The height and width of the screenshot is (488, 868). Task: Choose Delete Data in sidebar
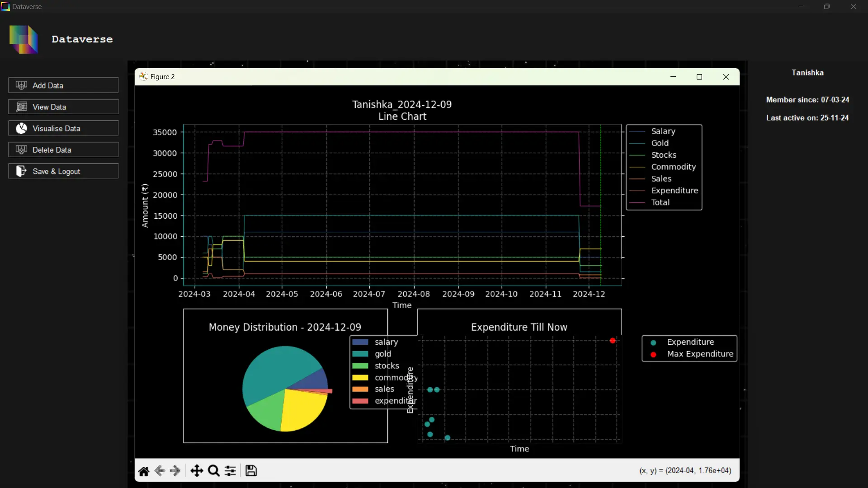point(63,150)
